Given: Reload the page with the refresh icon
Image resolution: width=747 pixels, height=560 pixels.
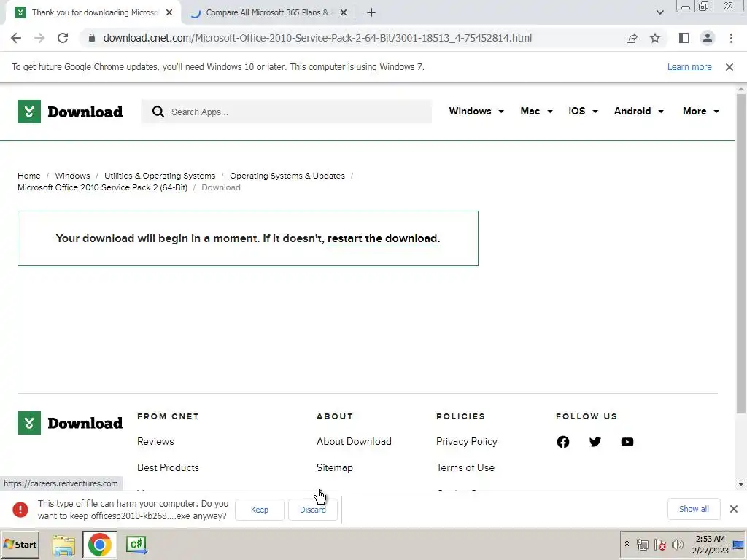Looking at the screenshot, I should coord(63,38).
